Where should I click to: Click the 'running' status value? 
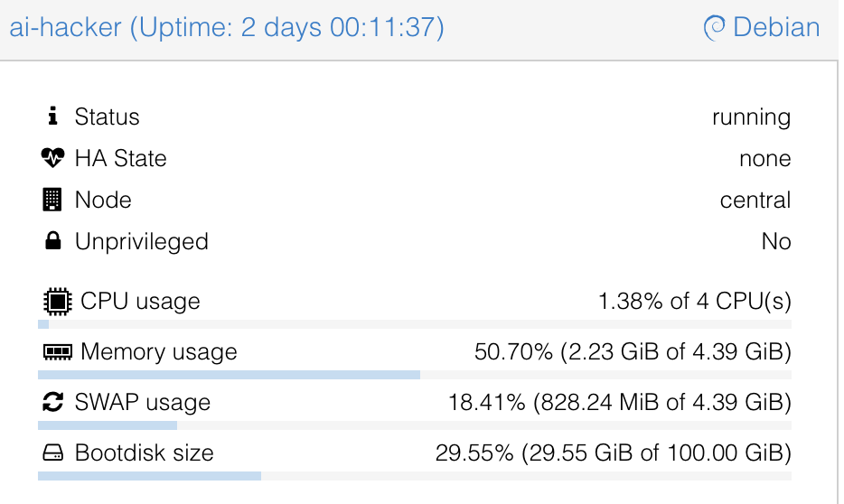click(751, 117)
